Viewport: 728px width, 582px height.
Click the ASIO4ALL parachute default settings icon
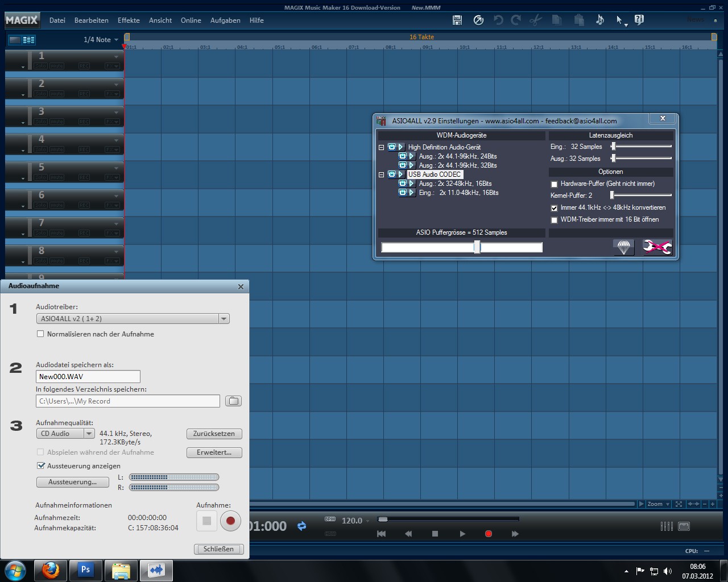[624, 247]
